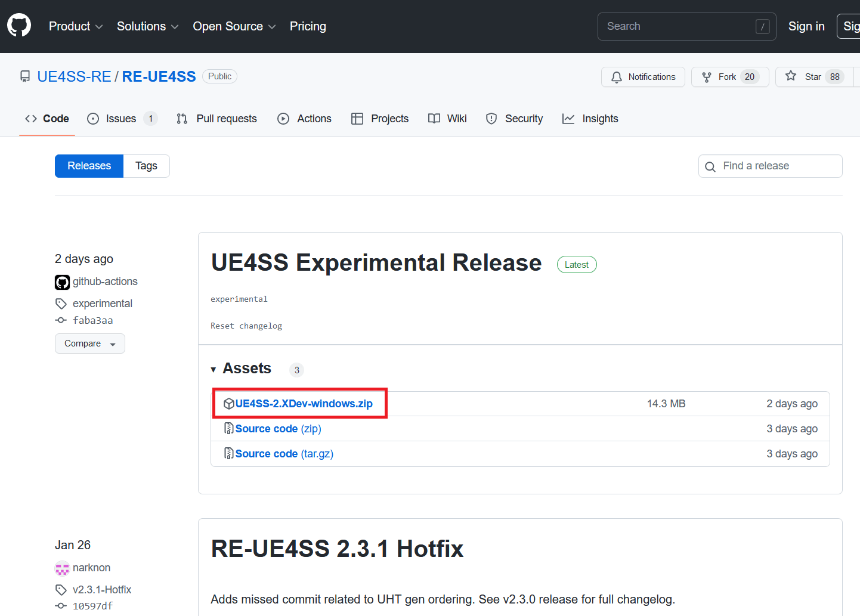Click the Code brackets icon
The height and width of the screenshot is (616, 860).
[x=31, y=119]
